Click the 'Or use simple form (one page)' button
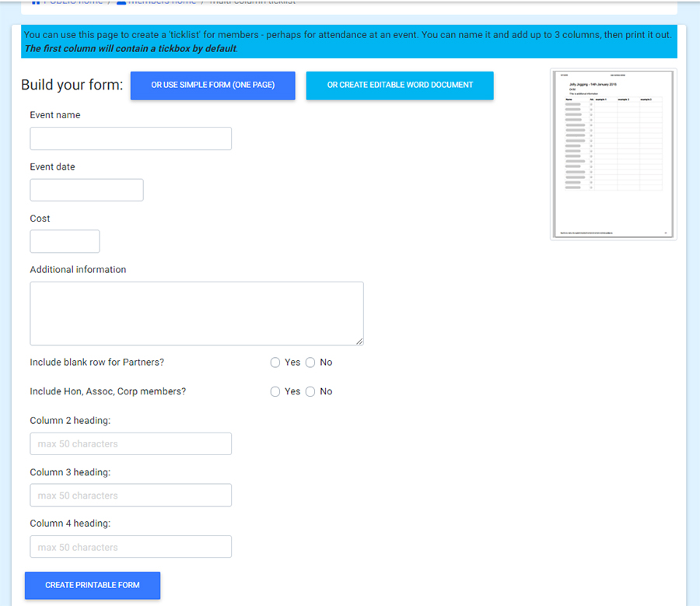Viewport: 700px width, 606px height. (x=212, y=86)
